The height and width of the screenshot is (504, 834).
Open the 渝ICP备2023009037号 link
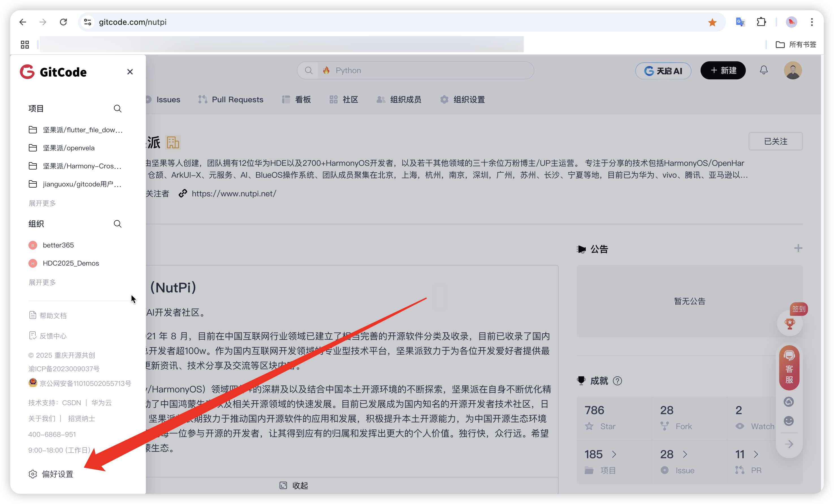coord(64,369)
